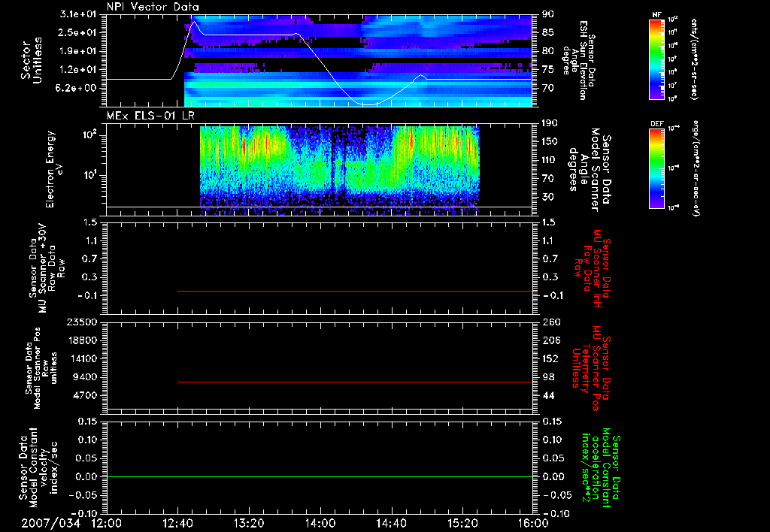The image size is (770, 532).
Task: Select the cnts/(cm**2-sr-sec) units label
Action: (x=694, y=59)
